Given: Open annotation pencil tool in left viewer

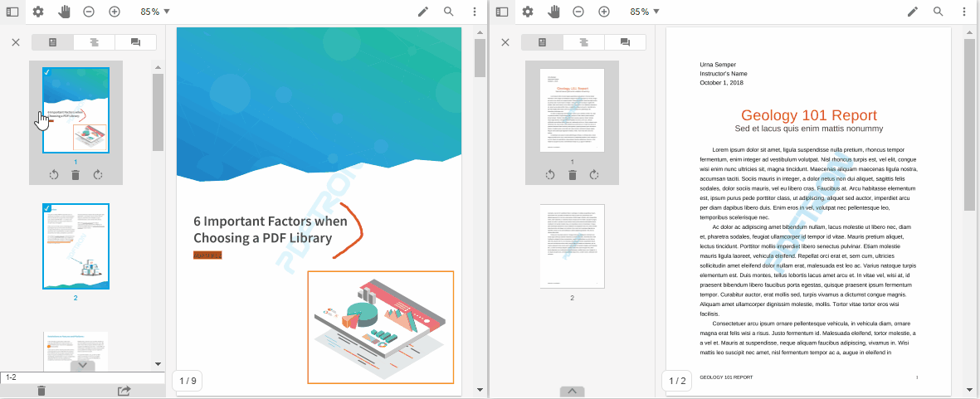Looking at the screenshot, I should tap(423, 12).
